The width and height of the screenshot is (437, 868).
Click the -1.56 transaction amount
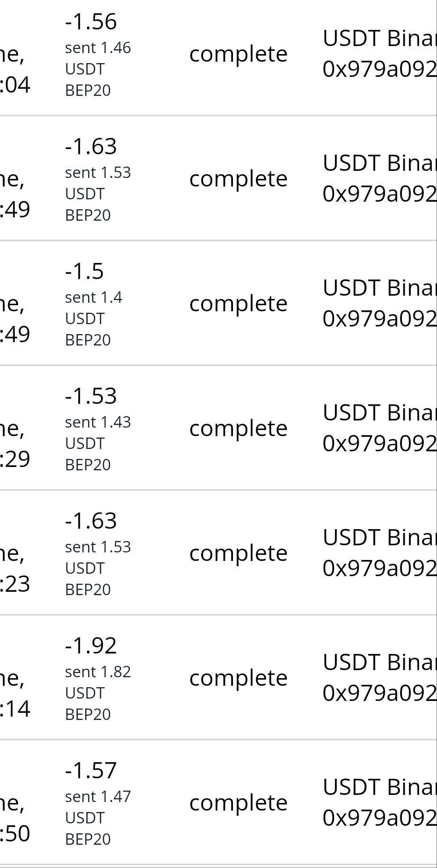click(91, 22)
